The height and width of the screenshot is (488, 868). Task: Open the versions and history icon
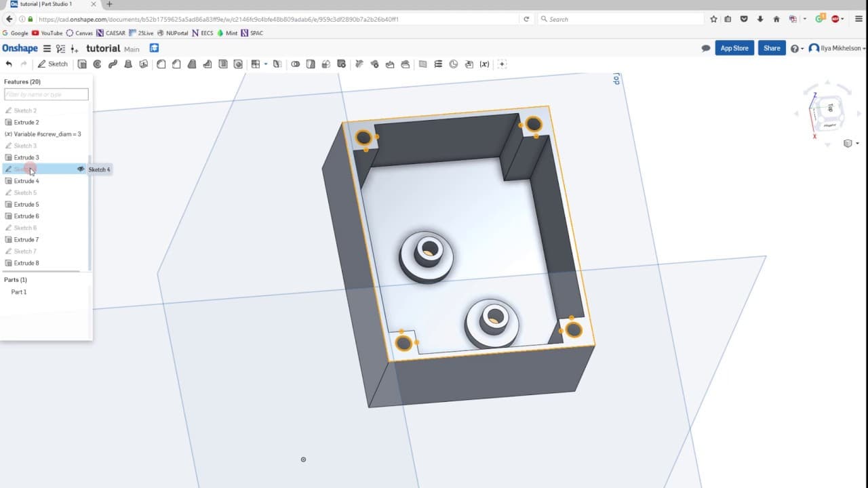61,49
